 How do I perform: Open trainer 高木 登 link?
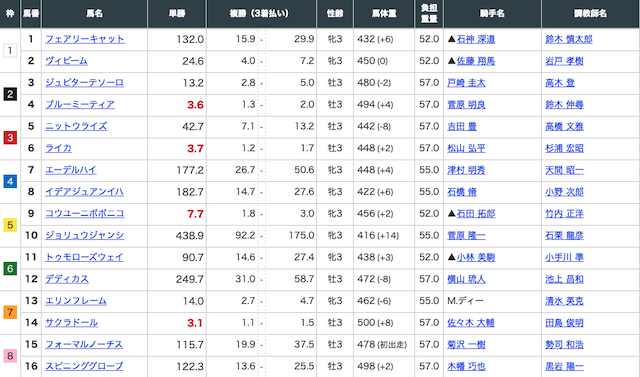pyautogui.click(x=560, y=83)
